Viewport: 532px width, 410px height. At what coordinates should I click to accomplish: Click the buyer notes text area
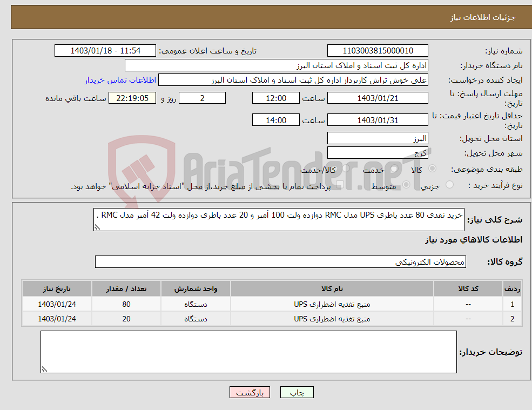(248, 352)
